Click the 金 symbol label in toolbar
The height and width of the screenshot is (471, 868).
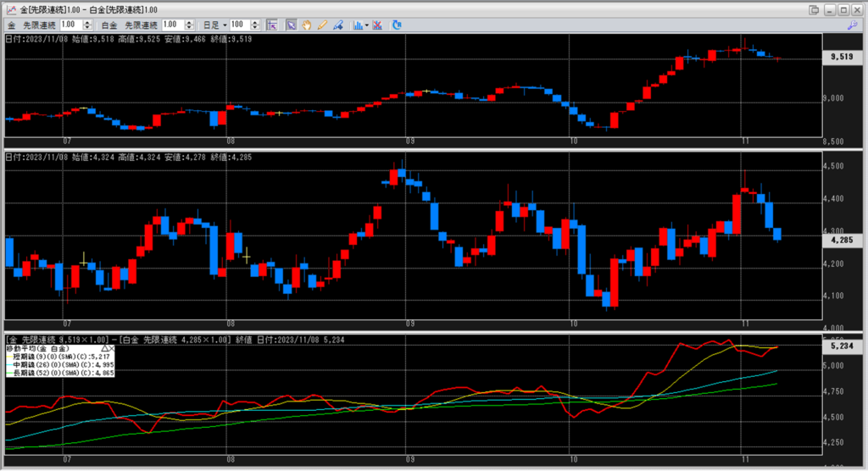[11, 25]
